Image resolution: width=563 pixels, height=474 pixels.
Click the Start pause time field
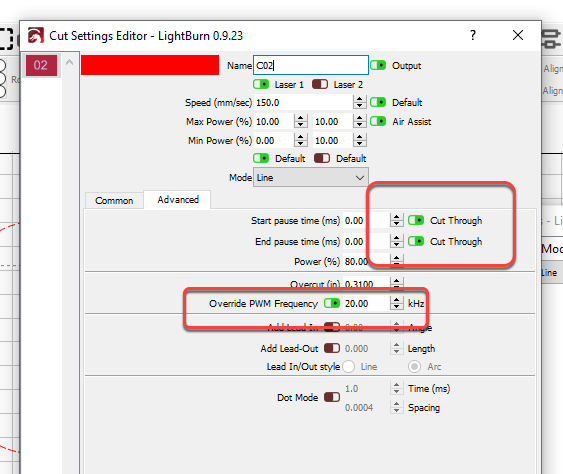pos(366,220)
